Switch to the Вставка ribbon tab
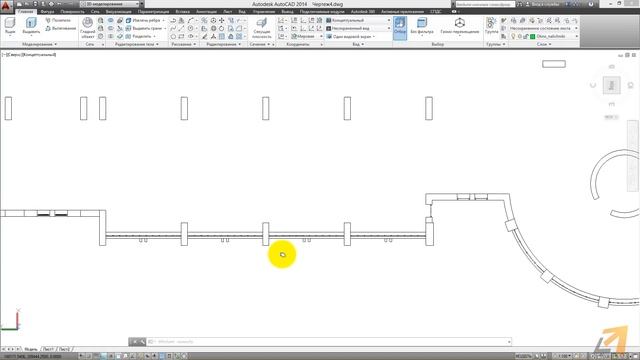The height and width of the screenshot is (360, 640). click(x=182, y=11)
